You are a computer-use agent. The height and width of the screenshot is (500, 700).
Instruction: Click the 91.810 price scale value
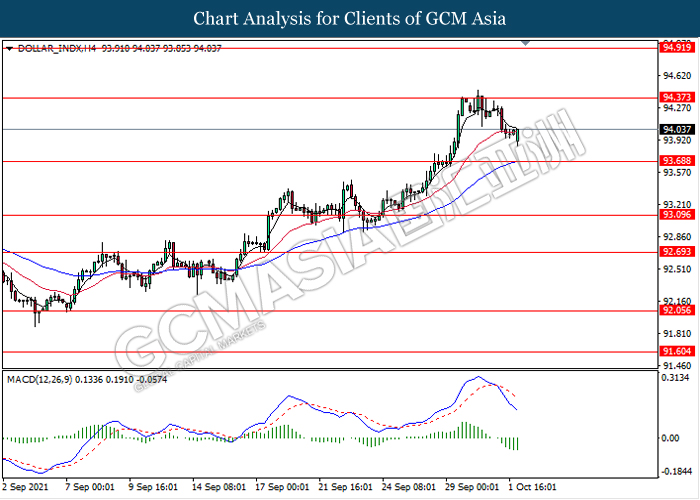pyautogui.click(x=677, y=333)
